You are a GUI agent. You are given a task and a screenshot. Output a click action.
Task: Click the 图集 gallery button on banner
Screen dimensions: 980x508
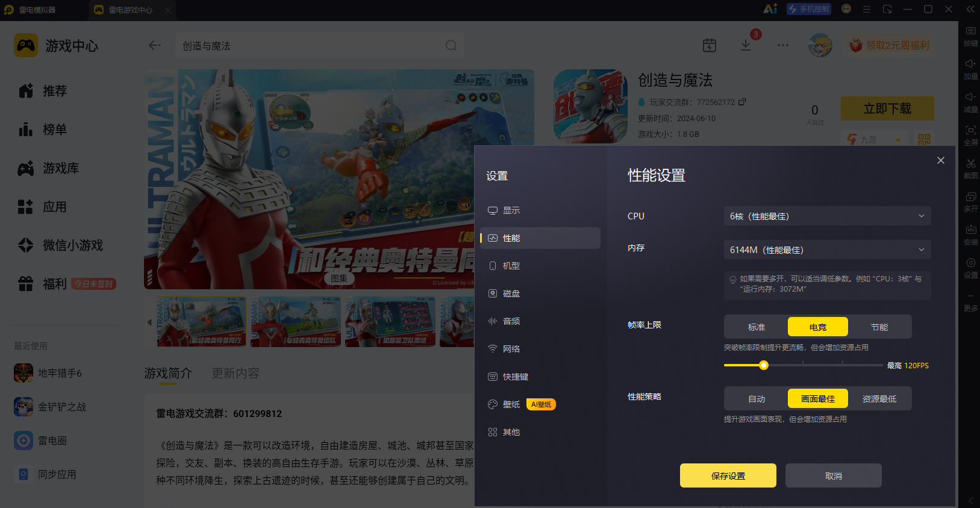339,278
